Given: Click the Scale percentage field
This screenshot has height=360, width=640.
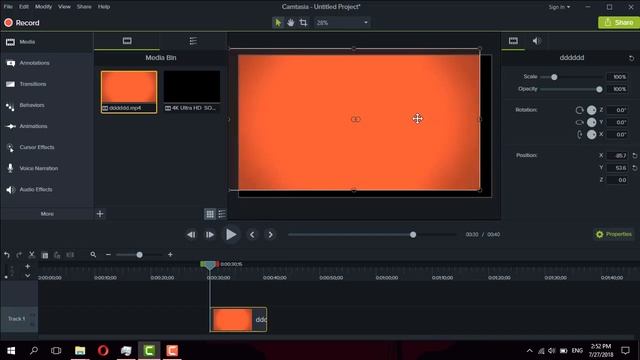Looking at the screenshot, I should (x=617, y=77).
